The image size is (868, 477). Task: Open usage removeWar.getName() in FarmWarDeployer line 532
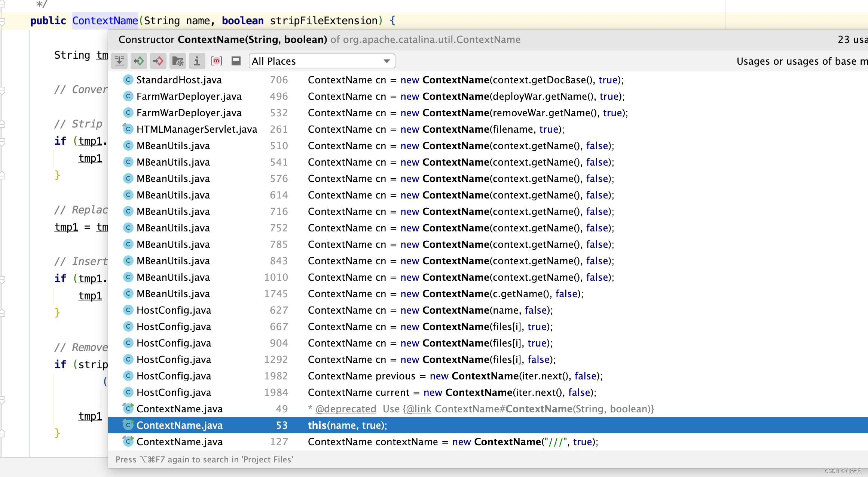468,113
